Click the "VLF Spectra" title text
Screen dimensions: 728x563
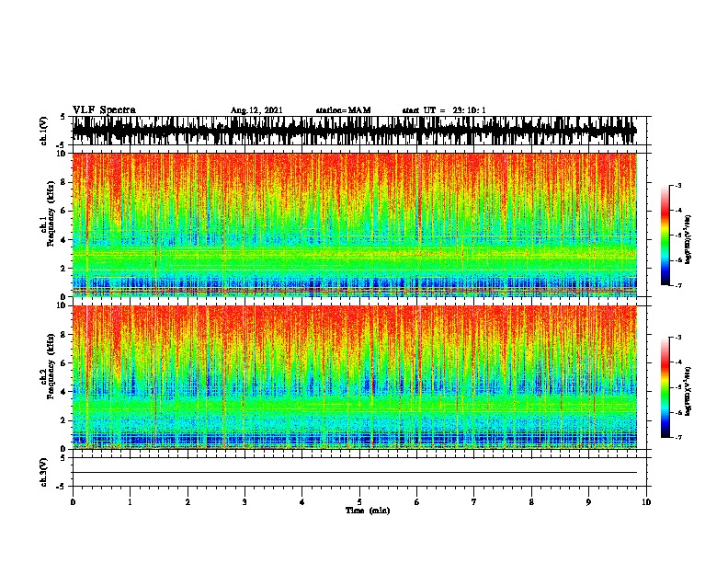pos(104,109)
